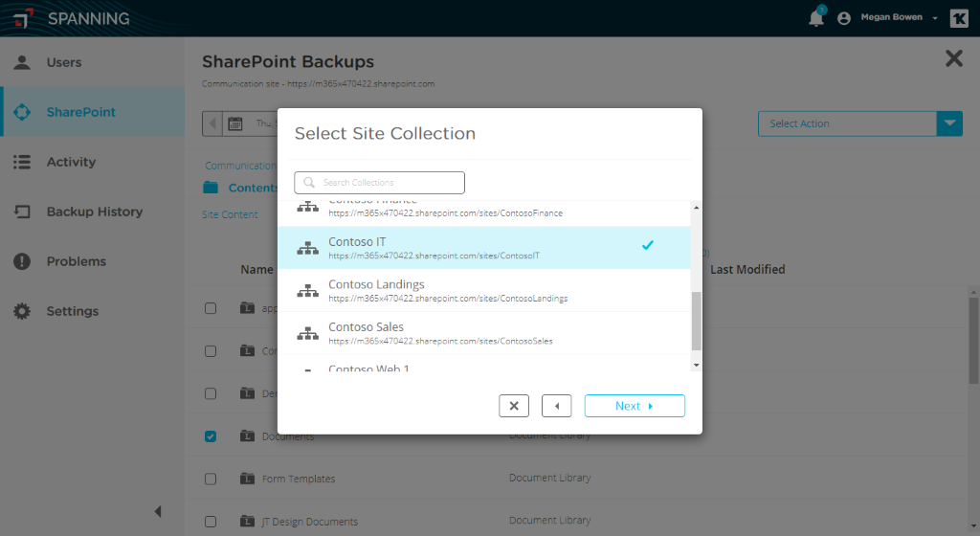Click the main page vertical scrollbar
This screenshot has height=536, width=980.
click(974, 341)
